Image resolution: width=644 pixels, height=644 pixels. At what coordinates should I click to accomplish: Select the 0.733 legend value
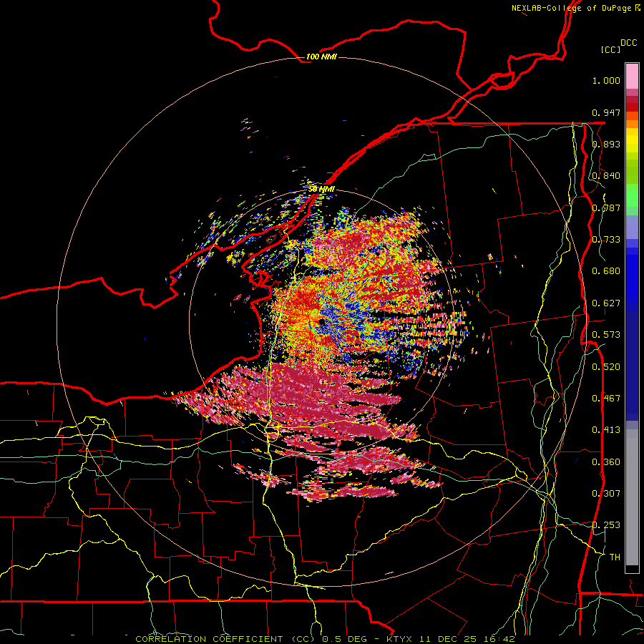coord(606,240)
